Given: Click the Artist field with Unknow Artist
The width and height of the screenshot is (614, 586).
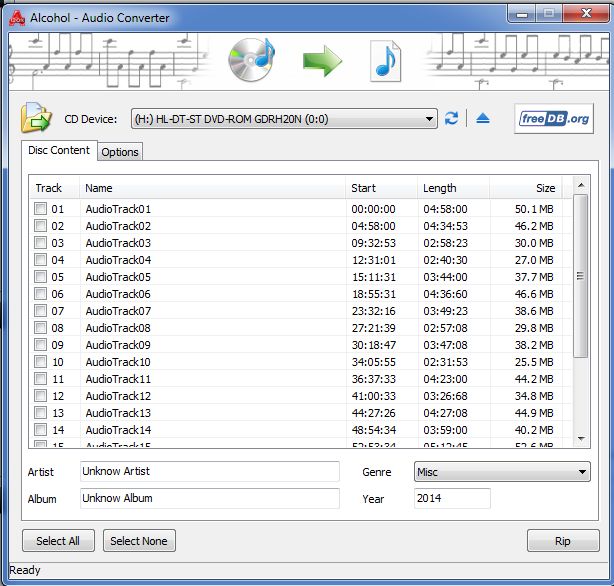Looking at the screenshot, I should (209, 471).
